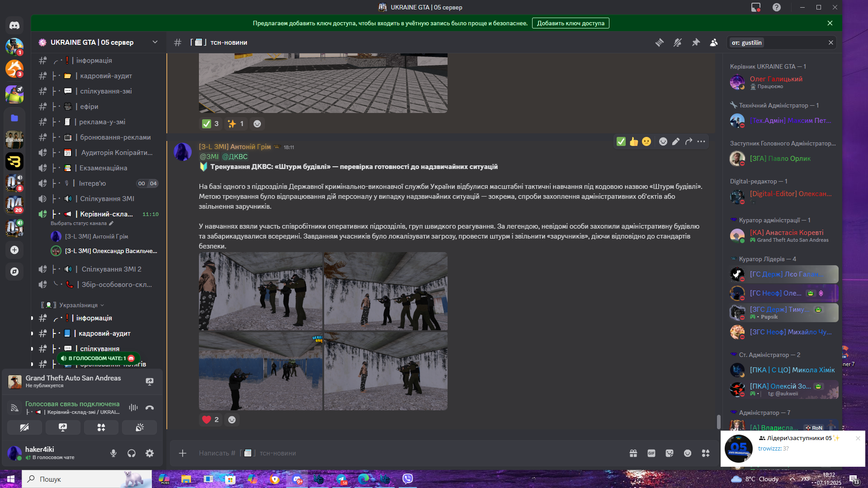Click the @ДКВС mention in the message
Image resolution: width=868 pixels, height=488 pixels.
(x=235, y=157)
